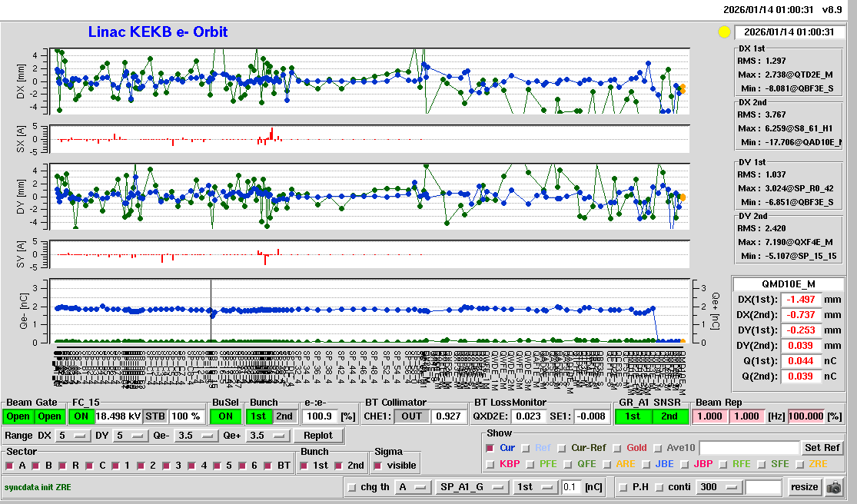Disable Sigma visible checkbox
Screen dimensions: 857x504
(378, 465)
